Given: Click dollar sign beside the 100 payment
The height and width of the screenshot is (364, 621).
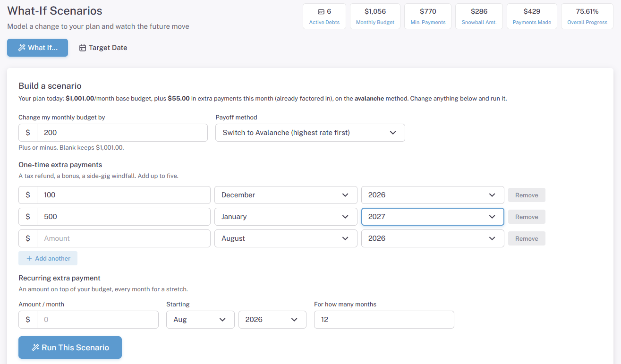Looking at the screenshot, I should (28, 195).
